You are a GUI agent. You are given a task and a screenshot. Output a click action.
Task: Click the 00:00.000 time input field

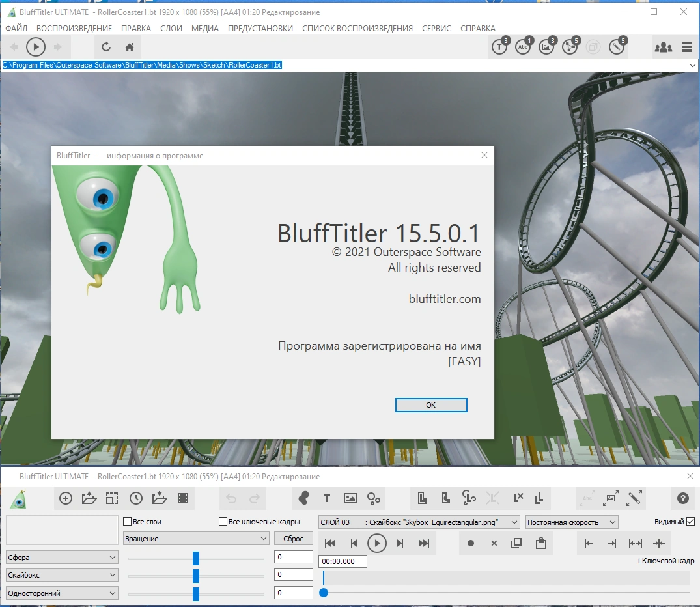(x=343, y=561)
